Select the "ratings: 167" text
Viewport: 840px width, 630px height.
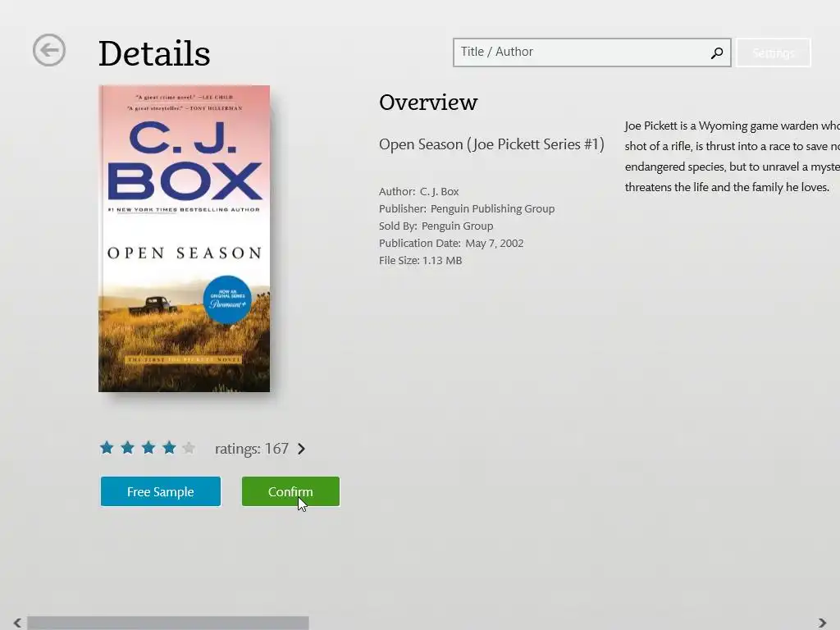[x=251, y=449]
